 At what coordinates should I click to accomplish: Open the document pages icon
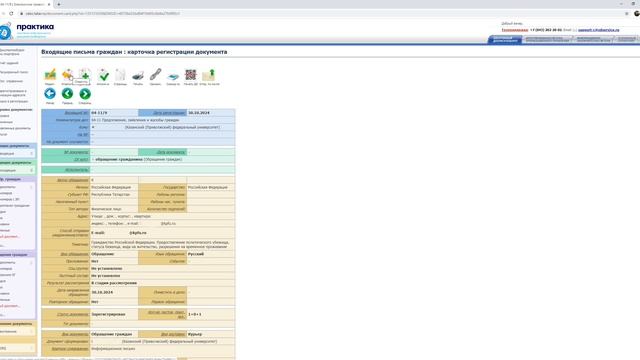(x=120, y=75)
